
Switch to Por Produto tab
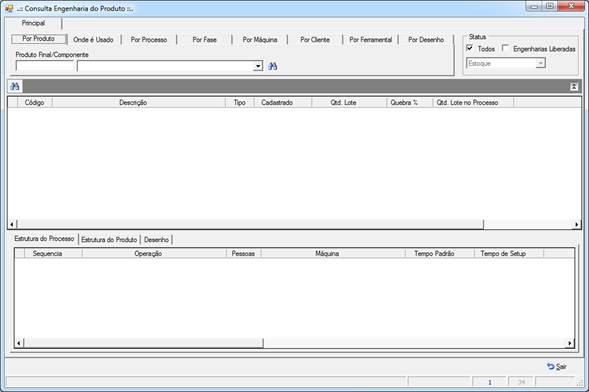pyautogui.click(x=39, y=39)
